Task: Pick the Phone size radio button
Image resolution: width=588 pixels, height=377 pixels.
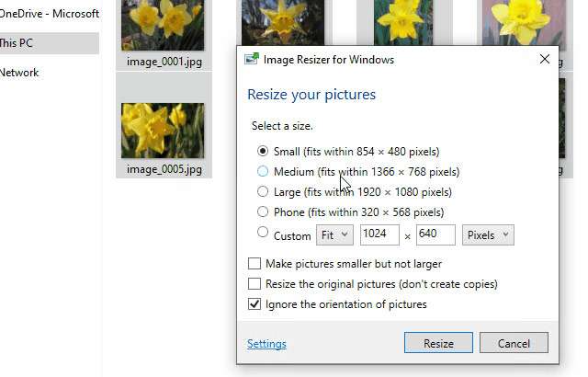Action: [x=264, y=211]
